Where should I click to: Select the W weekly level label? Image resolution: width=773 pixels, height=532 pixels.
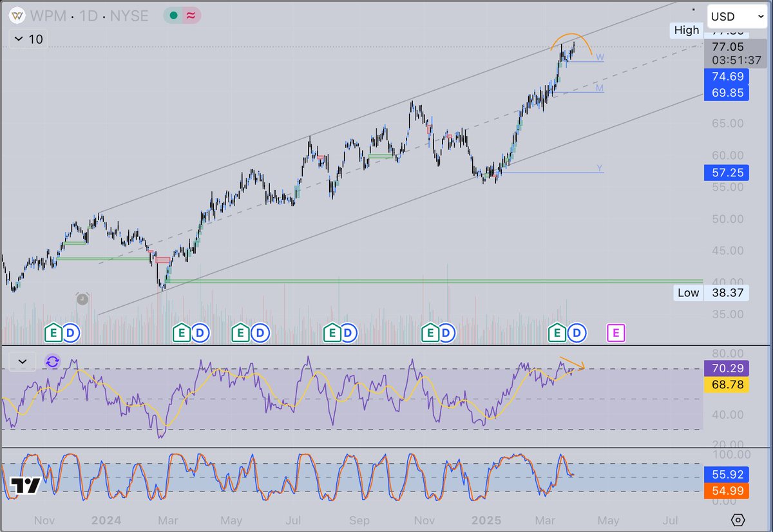600,57
